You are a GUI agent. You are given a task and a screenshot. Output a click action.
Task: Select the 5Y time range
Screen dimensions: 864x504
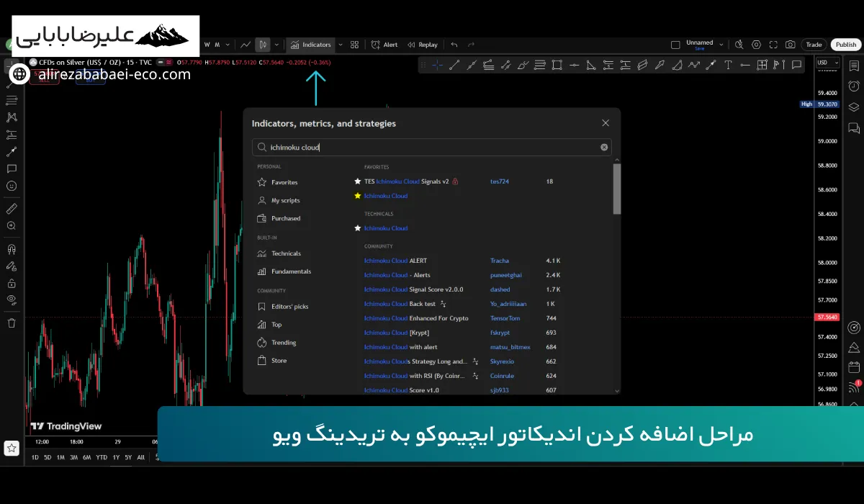pyautogui.click(x=128, y=457)
